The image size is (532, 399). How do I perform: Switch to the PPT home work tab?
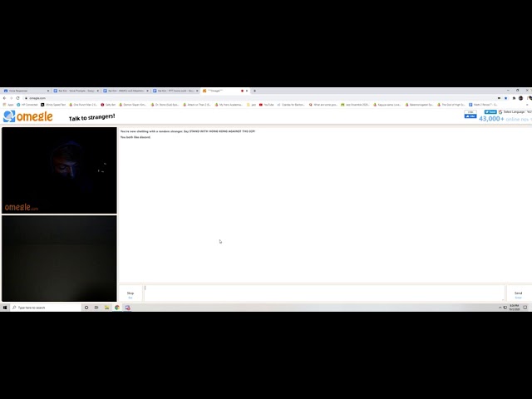pos(175,91)
